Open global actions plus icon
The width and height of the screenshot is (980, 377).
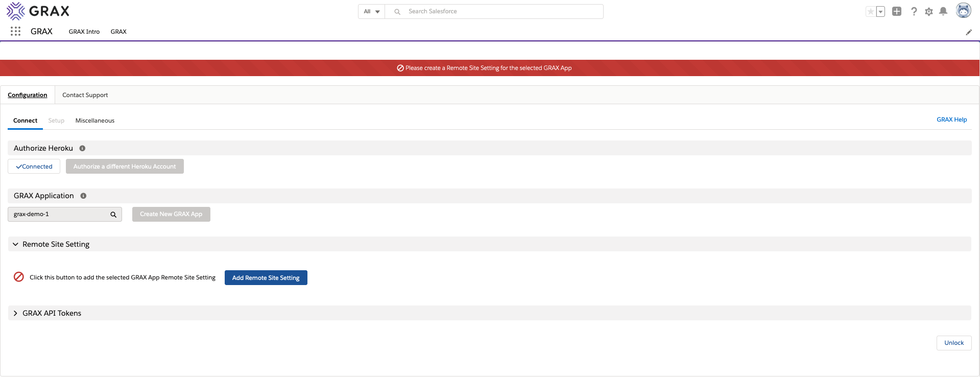coord(897,11)
